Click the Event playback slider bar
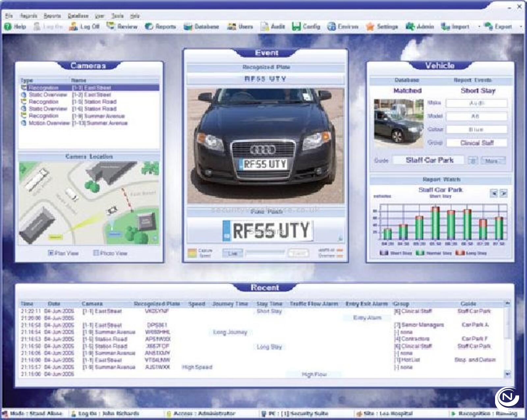527x420 pixels. [x=265, y=252]
